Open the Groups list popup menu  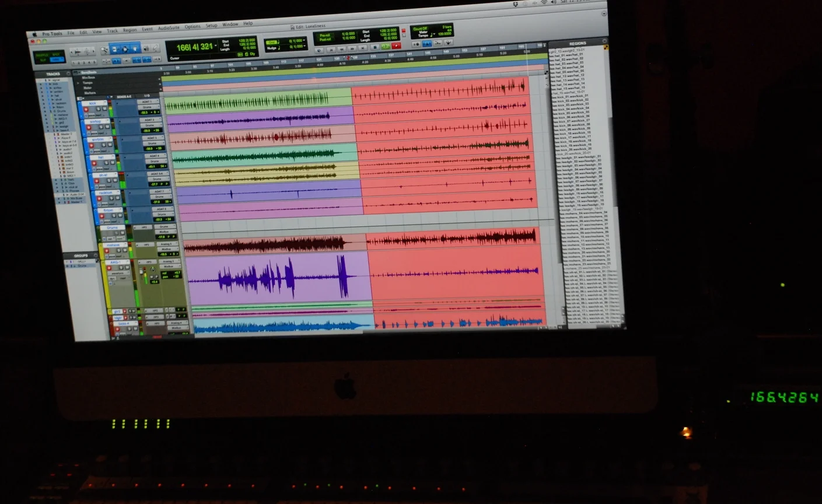[96, 256]
